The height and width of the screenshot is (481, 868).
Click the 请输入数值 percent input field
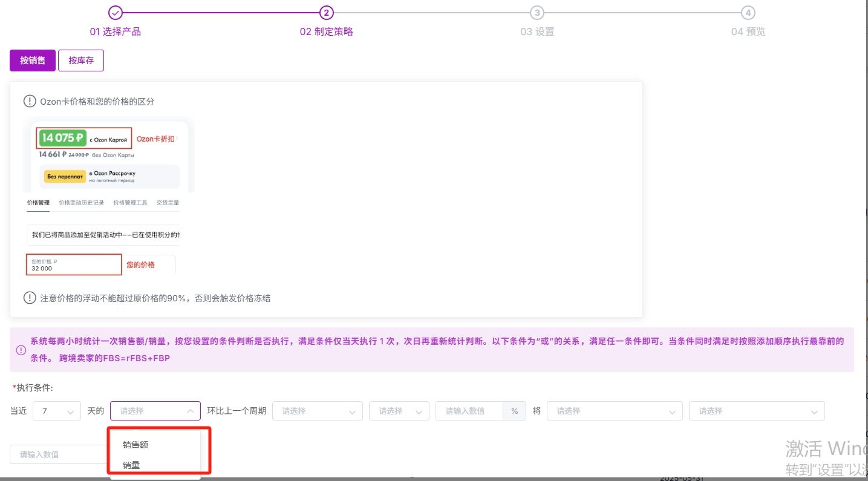coord(469,411)
